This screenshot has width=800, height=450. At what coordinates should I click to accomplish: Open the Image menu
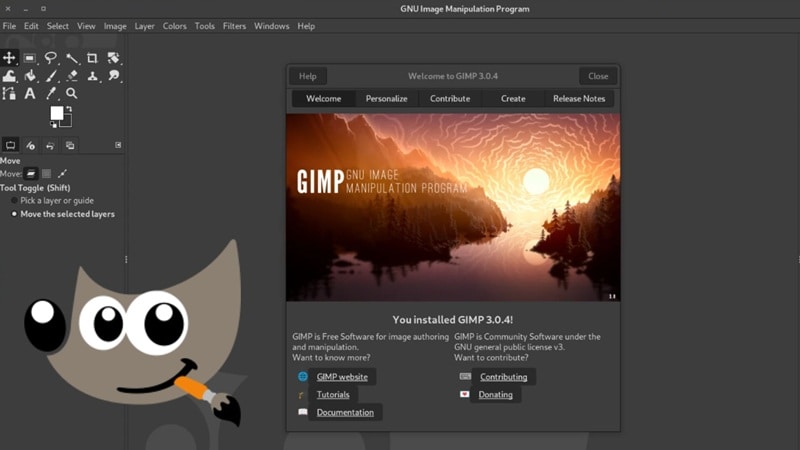point(115,26)
